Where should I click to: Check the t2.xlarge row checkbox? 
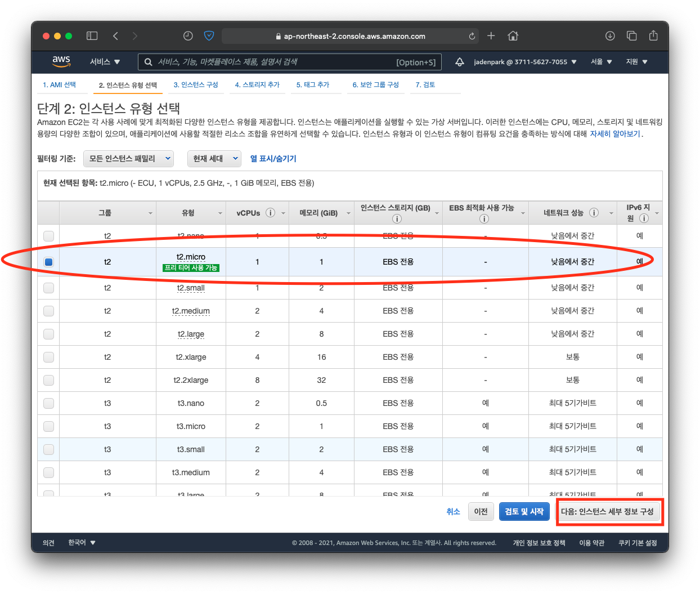tap(49, 357)
